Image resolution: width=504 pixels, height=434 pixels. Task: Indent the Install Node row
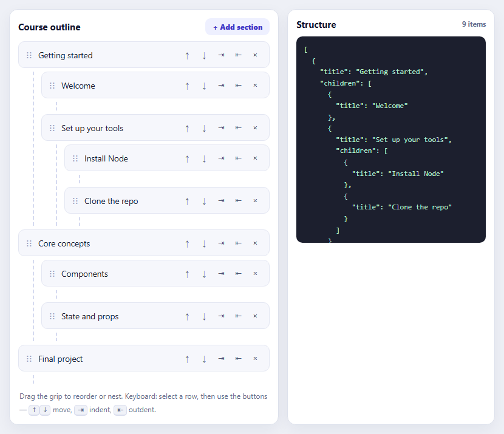(221, 158)
